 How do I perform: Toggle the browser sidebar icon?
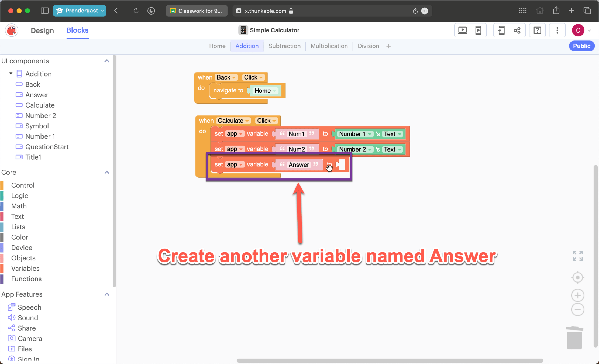pos(44,11)
